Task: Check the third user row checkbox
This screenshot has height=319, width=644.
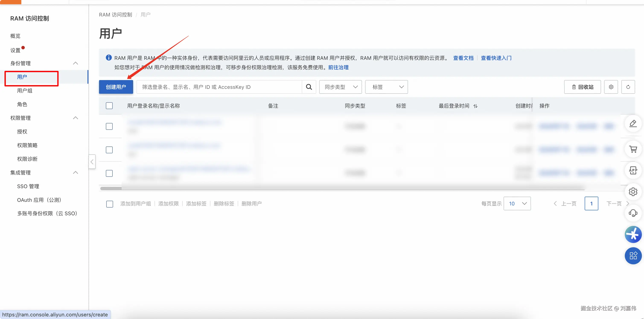Action: [x=109, y=173]
